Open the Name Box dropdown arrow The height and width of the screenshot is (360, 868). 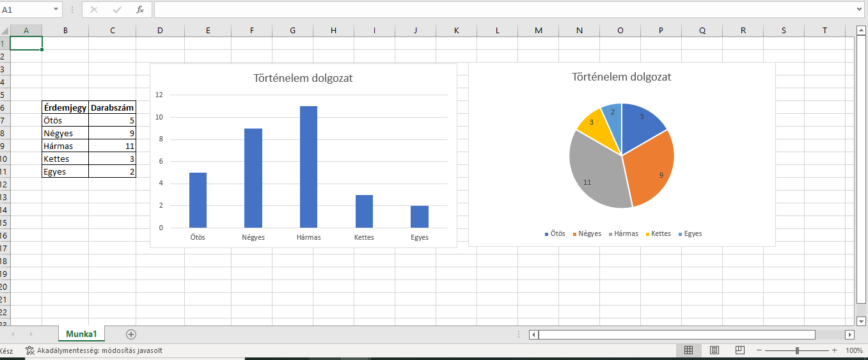click(x=56, y=10)
